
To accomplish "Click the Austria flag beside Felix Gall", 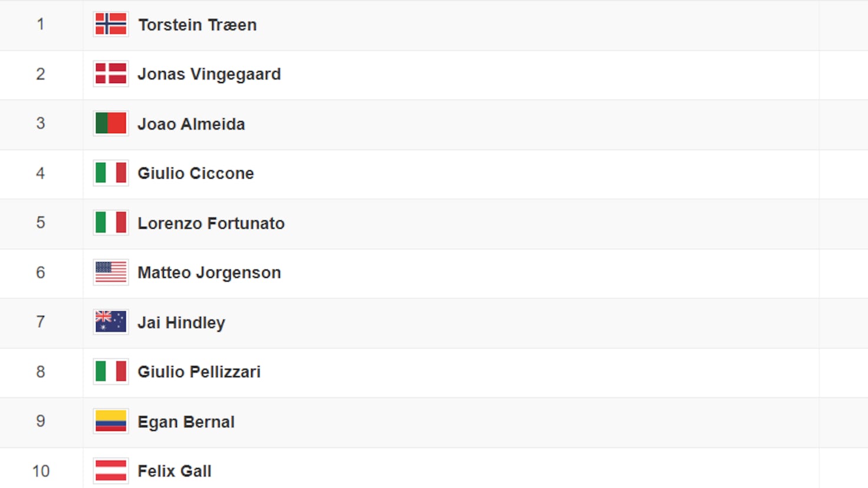I will click(x=111, y=471).
